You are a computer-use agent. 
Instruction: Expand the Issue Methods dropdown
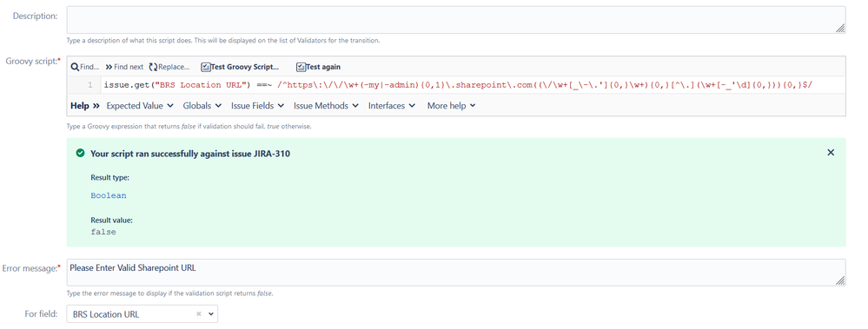pos(326,106)
